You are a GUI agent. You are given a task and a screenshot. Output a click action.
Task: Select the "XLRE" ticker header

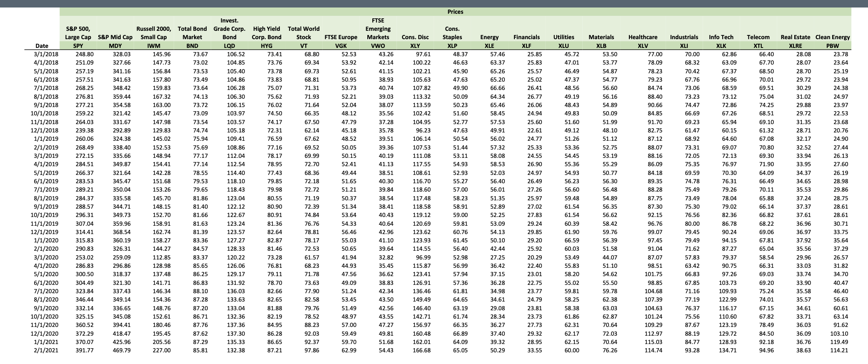[796, 46]
